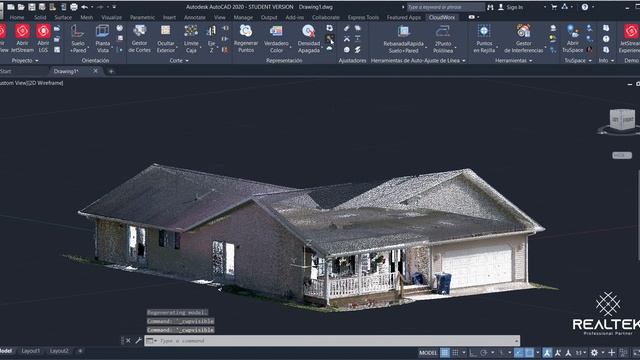Select the Limite Caja tool
The height and width of the screenshot is (360, 640).
191,38
